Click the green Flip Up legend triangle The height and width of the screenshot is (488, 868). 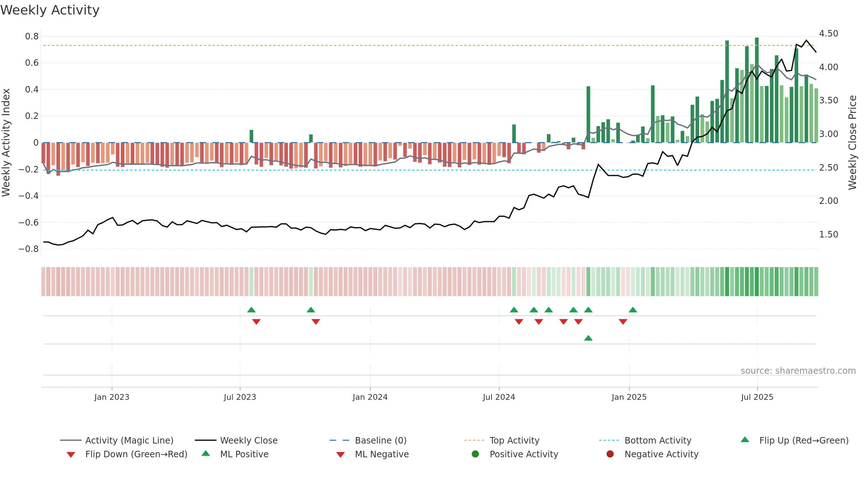[745, 440]
